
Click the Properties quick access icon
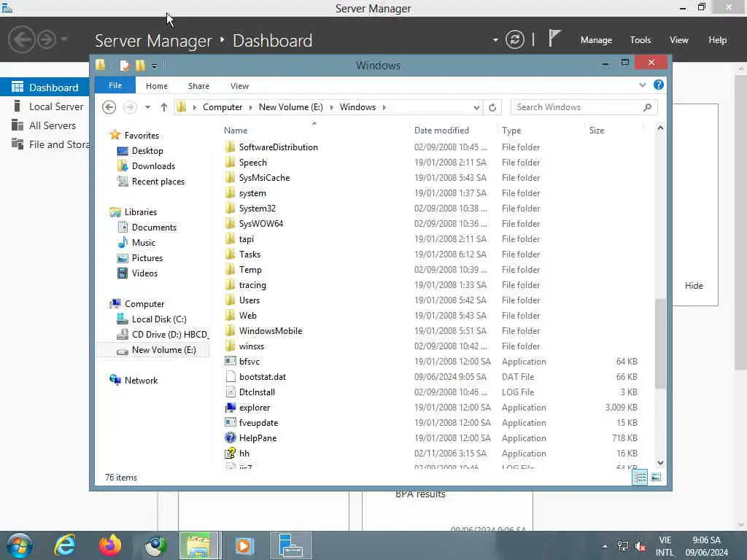click(x=124, y=65)
